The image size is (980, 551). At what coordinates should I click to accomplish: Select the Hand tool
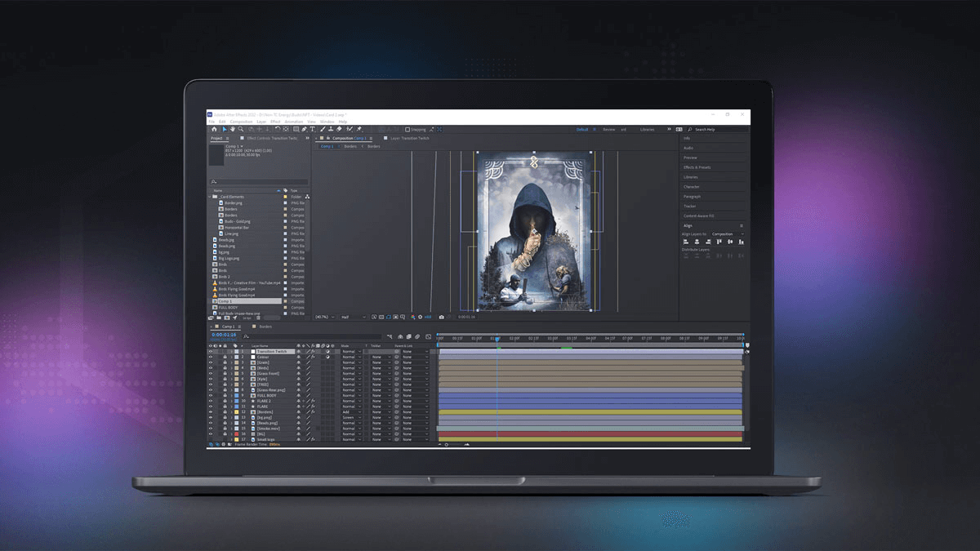233,129
